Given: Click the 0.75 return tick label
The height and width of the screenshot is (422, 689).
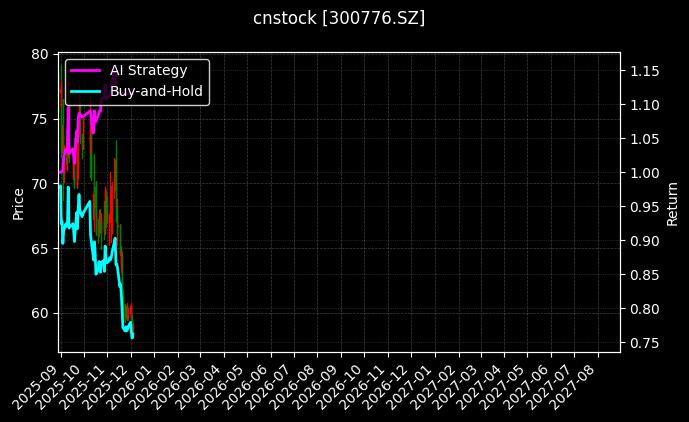Looking at the screenshot, I should [644, 343].
